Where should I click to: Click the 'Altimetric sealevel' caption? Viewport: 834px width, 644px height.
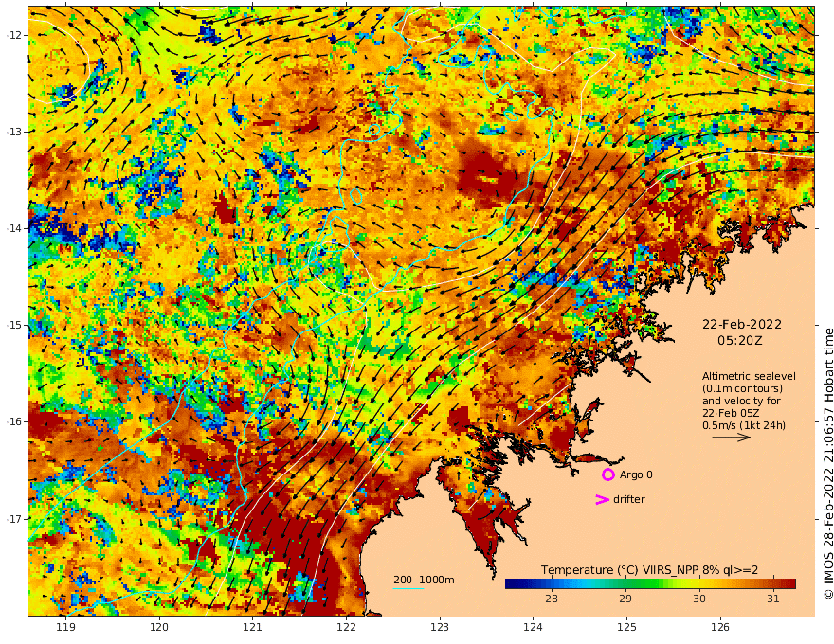[x=749, y=376]
